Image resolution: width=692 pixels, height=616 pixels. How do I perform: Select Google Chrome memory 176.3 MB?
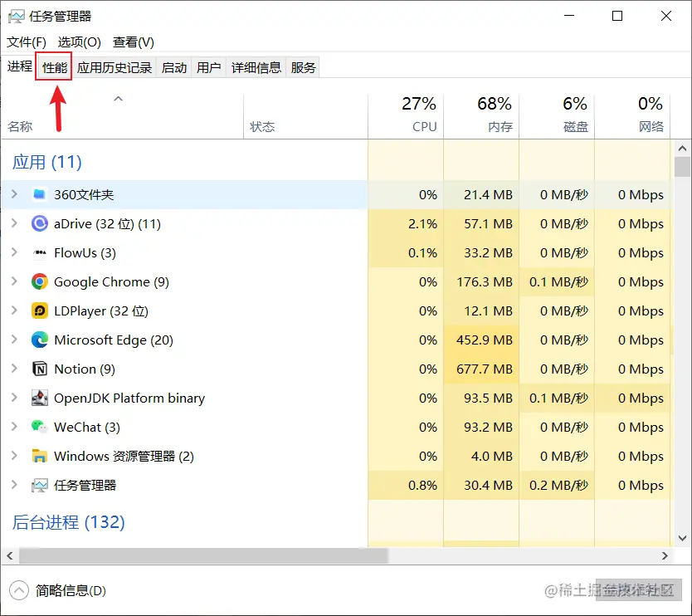pos(484,281)
